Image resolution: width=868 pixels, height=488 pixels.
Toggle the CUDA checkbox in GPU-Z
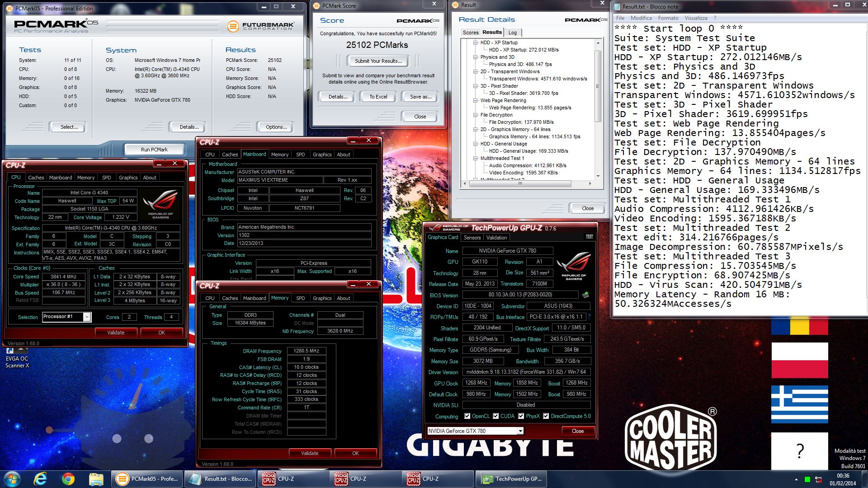pos(496,416)
